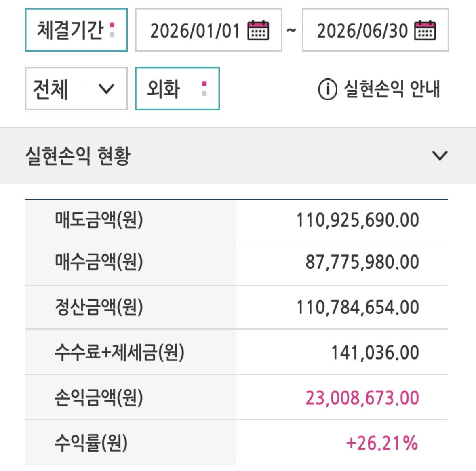Toggle the 외화 currency selector
This screenshot has height=471, width=476.
pos(177,88)
